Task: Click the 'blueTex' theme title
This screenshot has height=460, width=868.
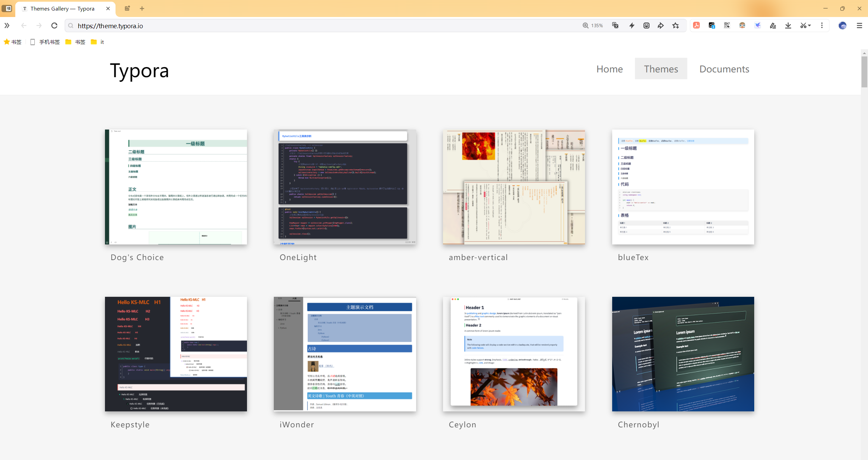Action: (633, 257)
